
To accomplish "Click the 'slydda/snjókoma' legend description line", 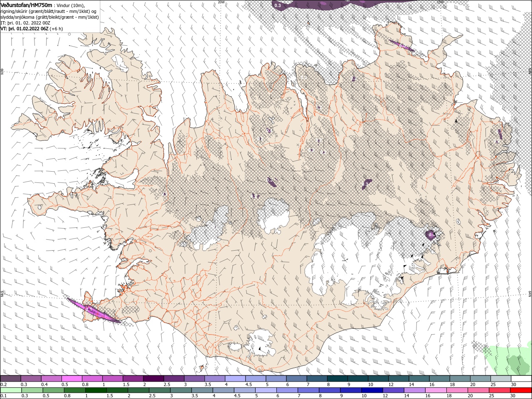I will [49, 17].
